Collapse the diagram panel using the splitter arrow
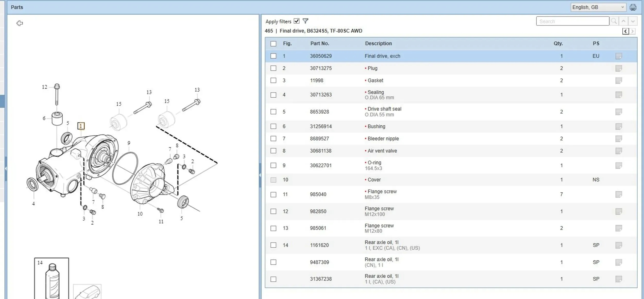644x299 pixels. pyautogui.click(x=260, y=175)
